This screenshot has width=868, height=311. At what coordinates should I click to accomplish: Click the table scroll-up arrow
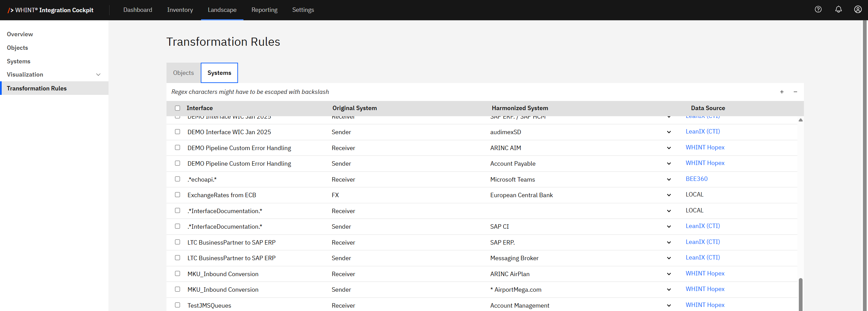click(801, 120)
